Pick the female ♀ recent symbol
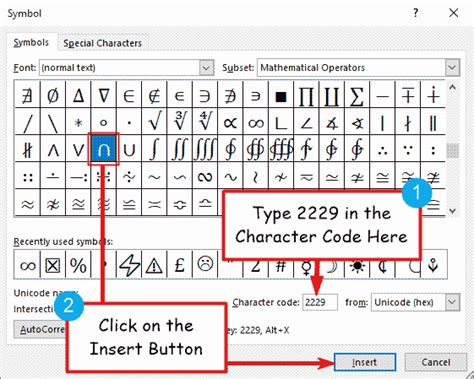 pyautogui.click(x=306, y=267)
